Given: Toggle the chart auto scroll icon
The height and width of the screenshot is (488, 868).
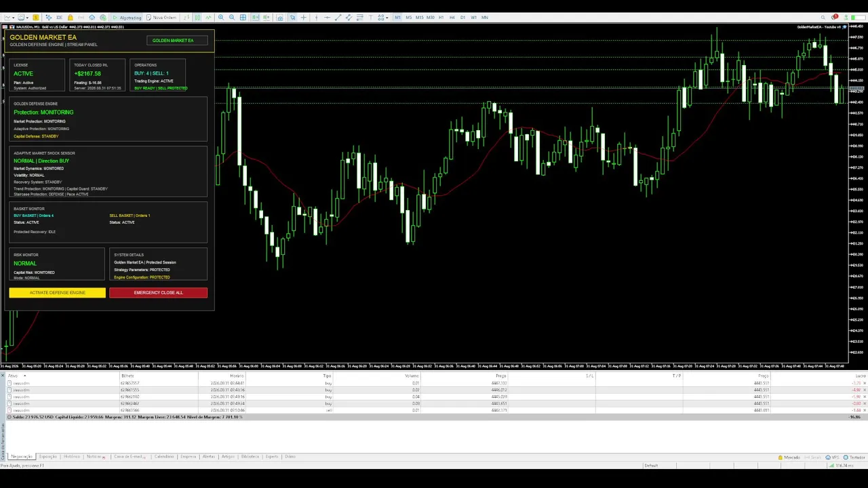Looking at the screenshot, I should tap(256, 18).
